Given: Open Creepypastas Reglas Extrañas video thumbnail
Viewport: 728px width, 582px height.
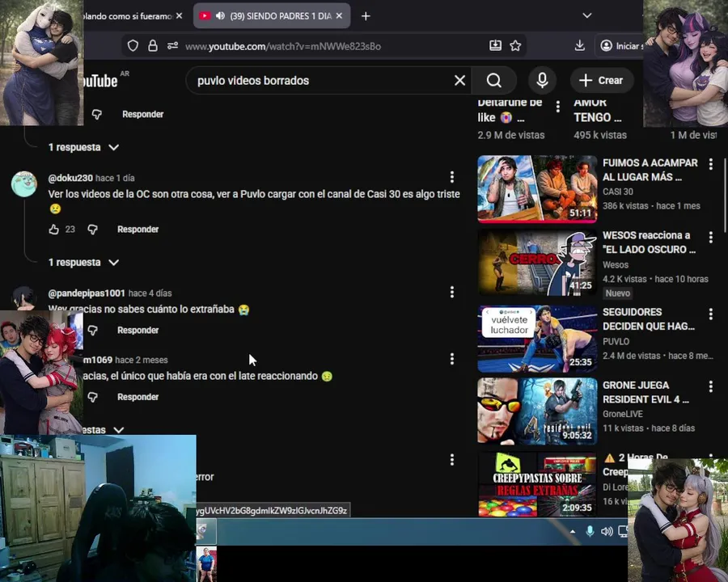Looking at the screenshot, I should pos(537,485).
